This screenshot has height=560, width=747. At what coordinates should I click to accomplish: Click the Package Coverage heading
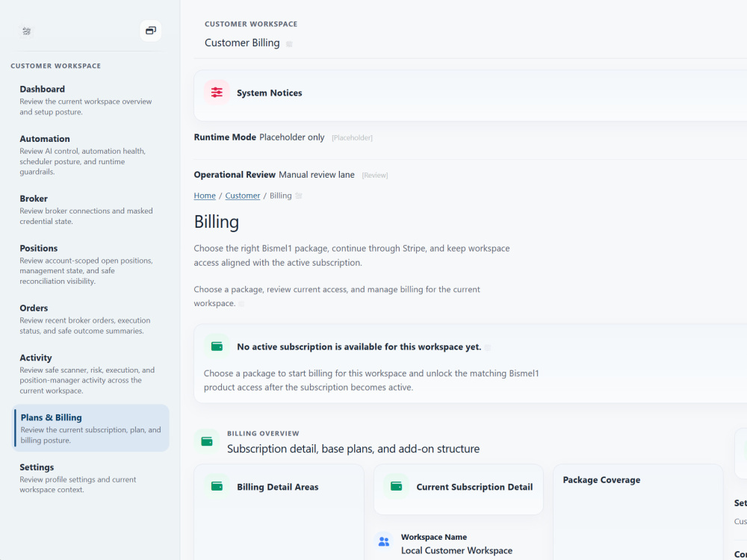601,479
